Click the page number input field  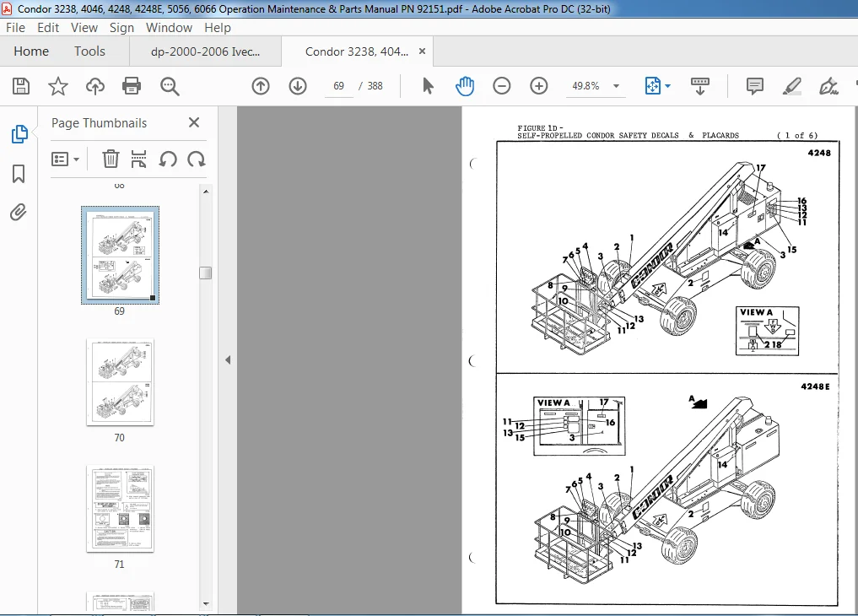pos(338,86)
